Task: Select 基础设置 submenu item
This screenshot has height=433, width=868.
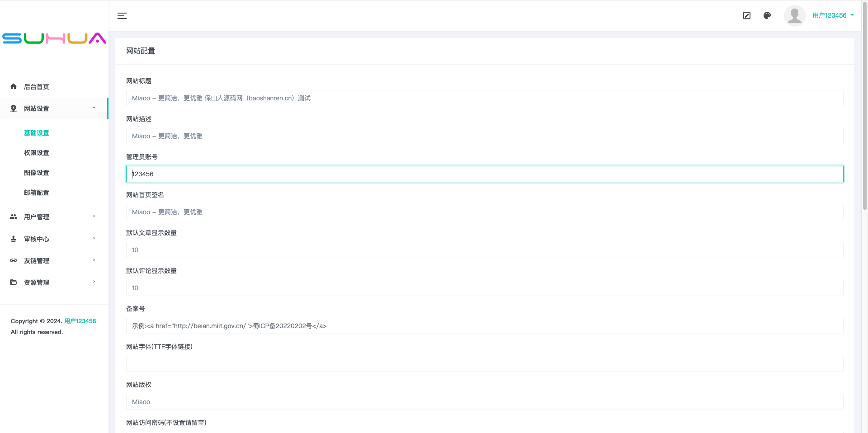Action: tap(37, 133)
